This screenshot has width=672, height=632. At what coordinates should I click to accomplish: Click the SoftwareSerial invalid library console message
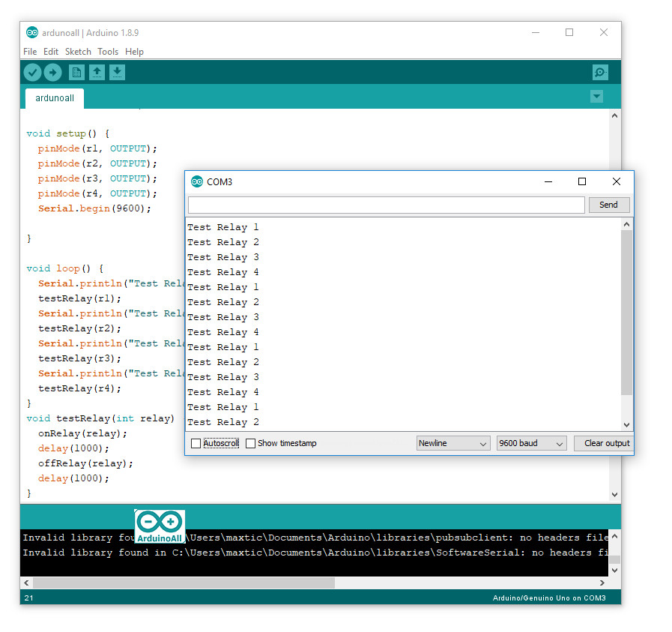(315, 553)
